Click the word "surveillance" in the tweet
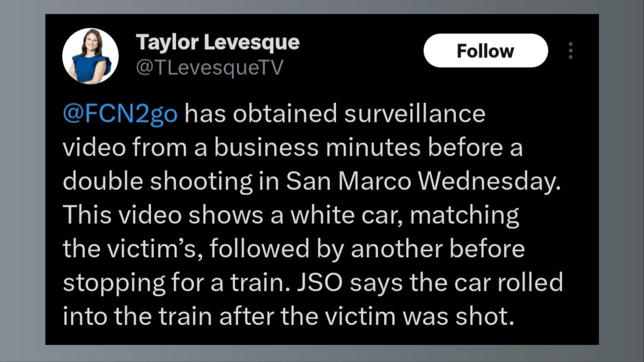644x362 pixels. 415,113
